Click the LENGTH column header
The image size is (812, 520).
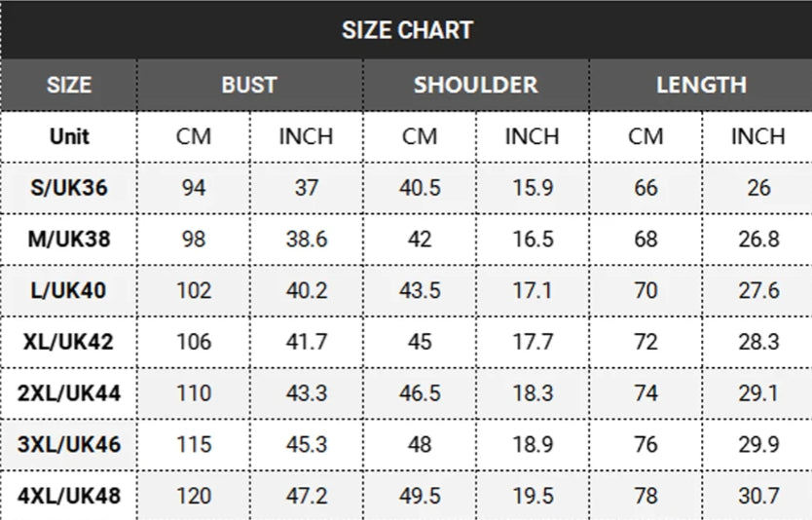tap(701, 85)
